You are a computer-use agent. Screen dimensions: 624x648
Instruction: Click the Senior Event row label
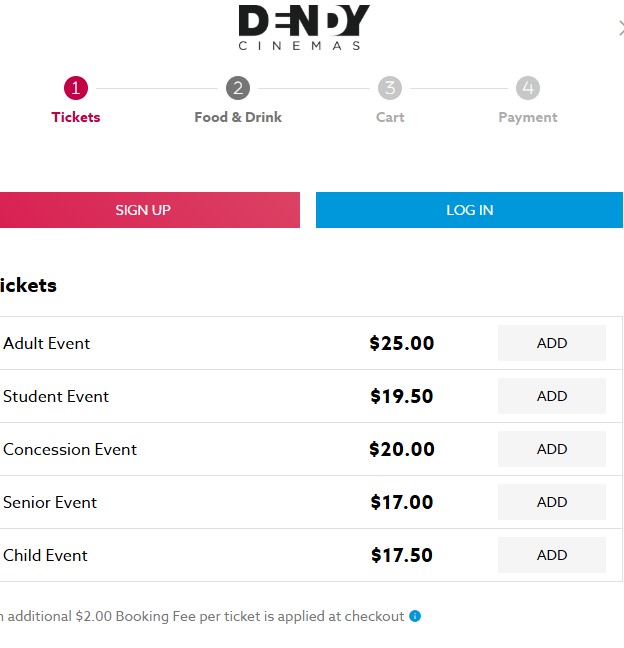pyautogui.click(x=50, y=502)
